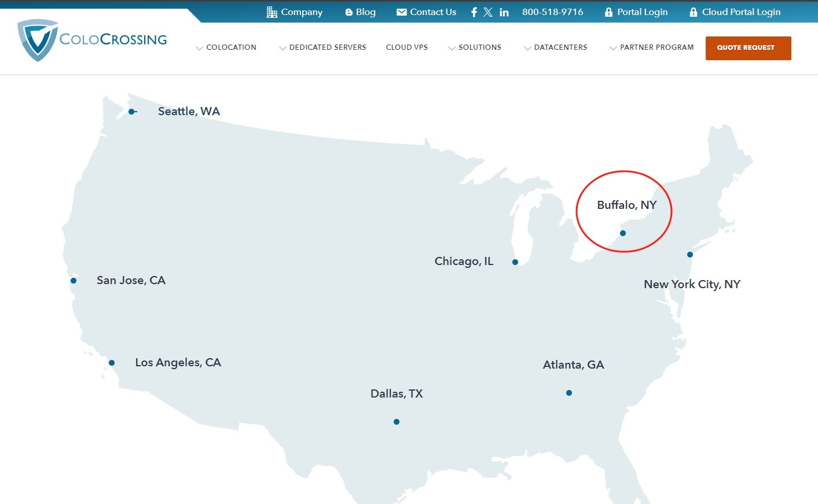Open the Solutions nav item
The image size is (818, 504).
tap(480, 47)
